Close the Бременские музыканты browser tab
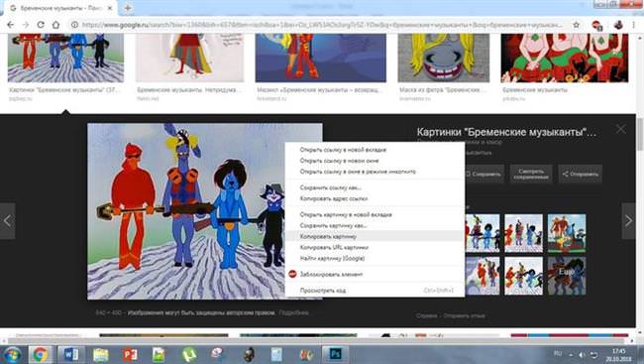 point(110,8)
